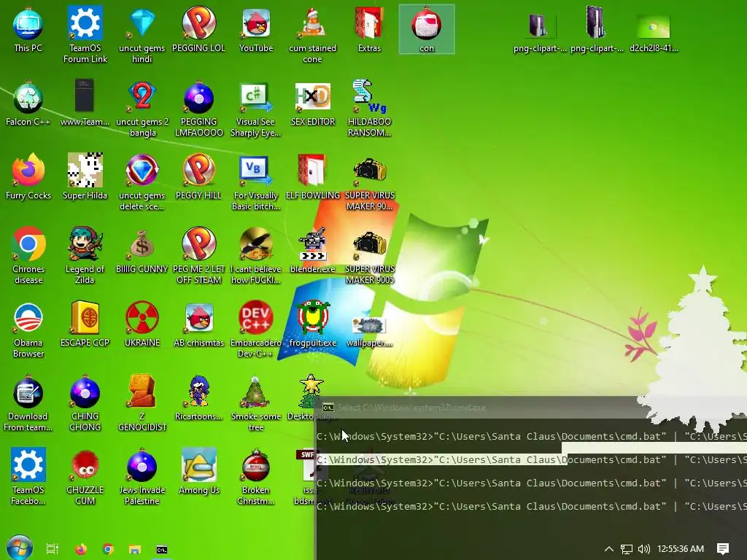This screenshot has width=747, height=560.
Task: Click the YouTube Angry Birds icon
Action: [x=256, y=24]
